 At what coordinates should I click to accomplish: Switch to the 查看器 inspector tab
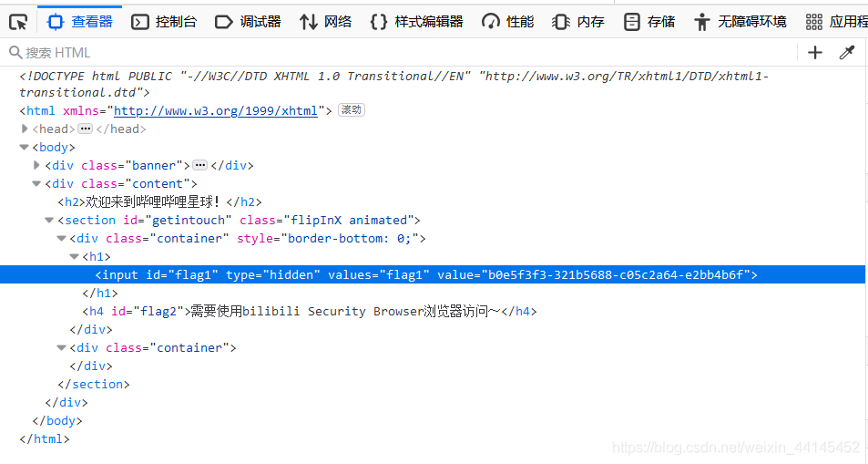pyautogui.click(x=80, y=22)
